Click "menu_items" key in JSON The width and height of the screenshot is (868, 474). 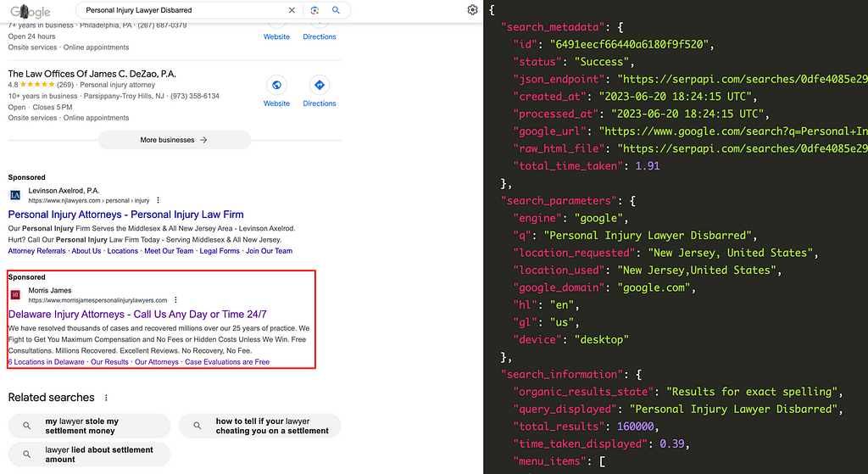[549, 461]
